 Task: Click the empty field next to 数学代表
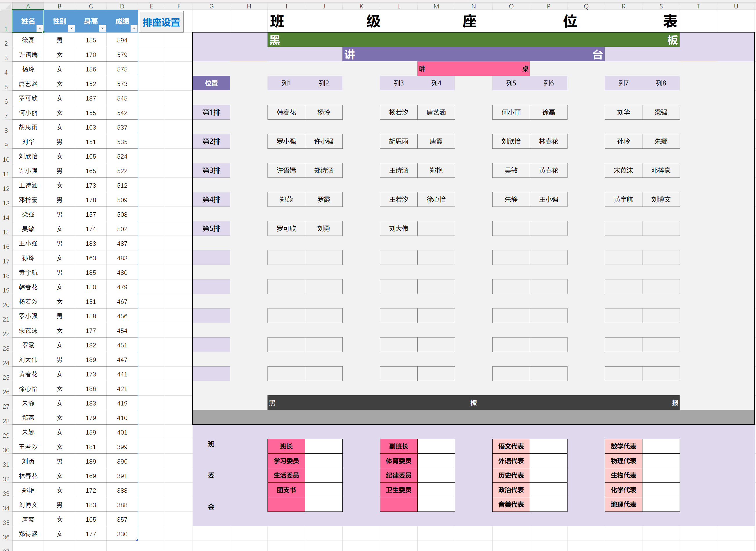[661, 446]
